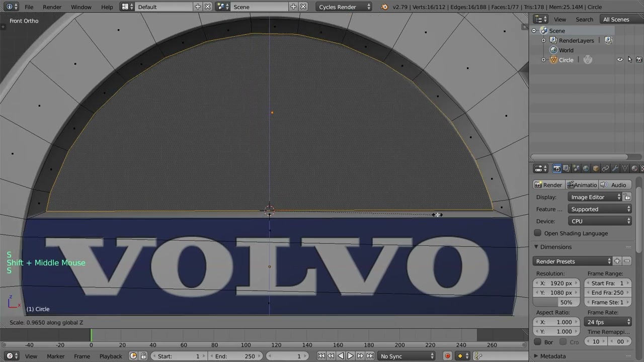Click the Audio mixdown button
Screen dimensions: 644x362
pyautogui.click(x=615, y=185)
